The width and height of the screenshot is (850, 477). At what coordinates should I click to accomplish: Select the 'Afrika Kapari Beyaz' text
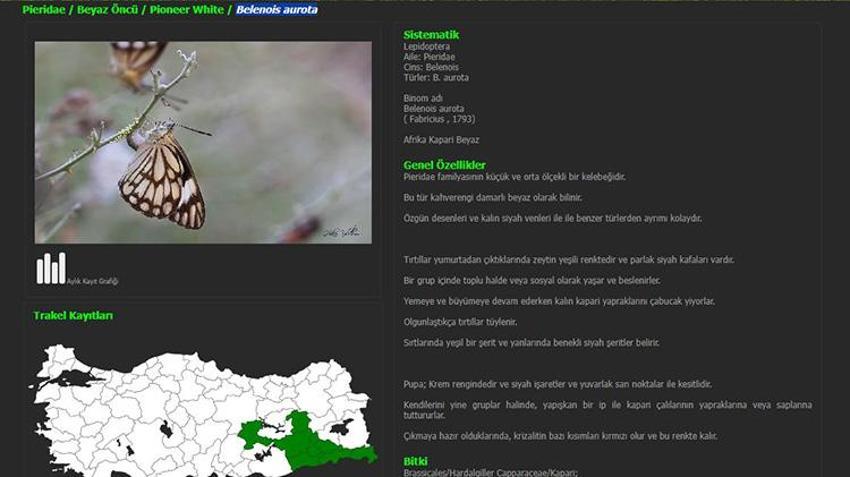click(x=441, y=140)
